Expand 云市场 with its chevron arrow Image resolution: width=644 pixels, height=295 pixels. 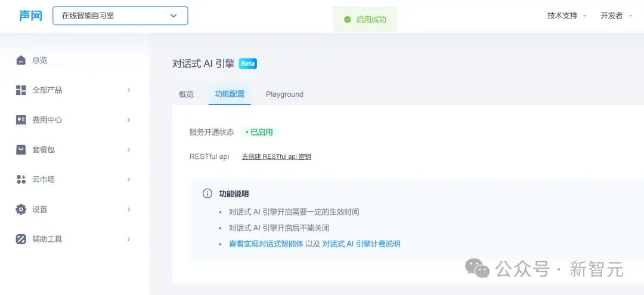point(129,179)
